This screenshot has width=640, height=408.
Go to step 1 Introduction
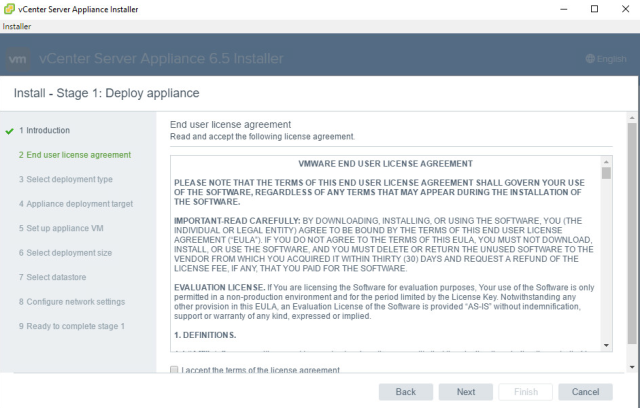[44, 130]
